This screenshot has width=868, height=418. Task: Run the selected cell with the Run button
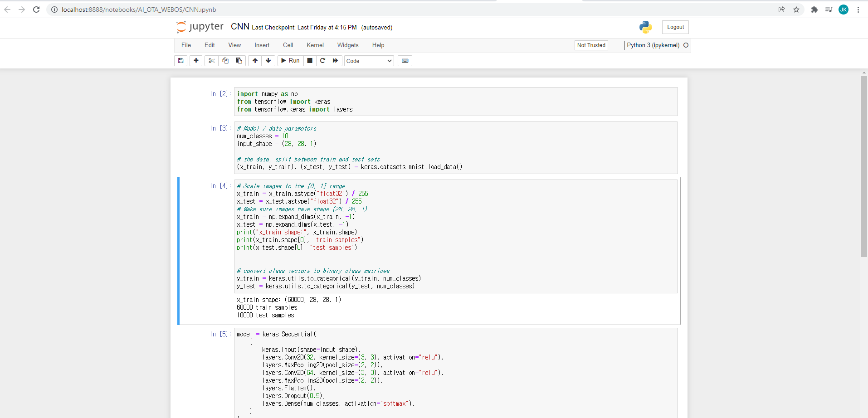pos(290,60)
